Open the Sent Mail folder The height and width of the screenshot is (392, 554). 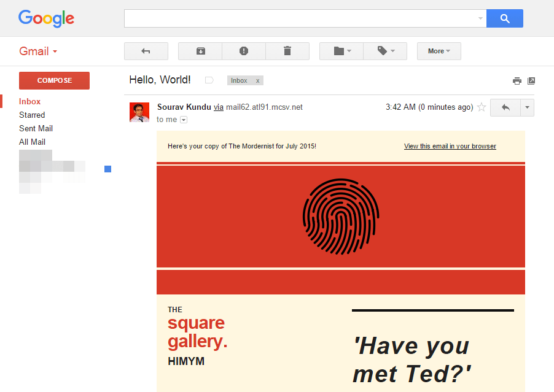tap(36, 128)
